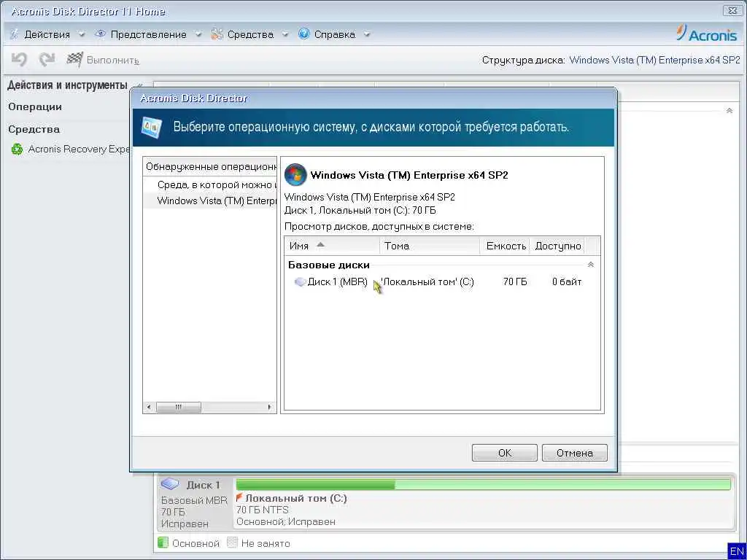Sort by Емкость column header
Image resolution: width=747 pixels, height=560 pixels.
(x=505, y=246)
